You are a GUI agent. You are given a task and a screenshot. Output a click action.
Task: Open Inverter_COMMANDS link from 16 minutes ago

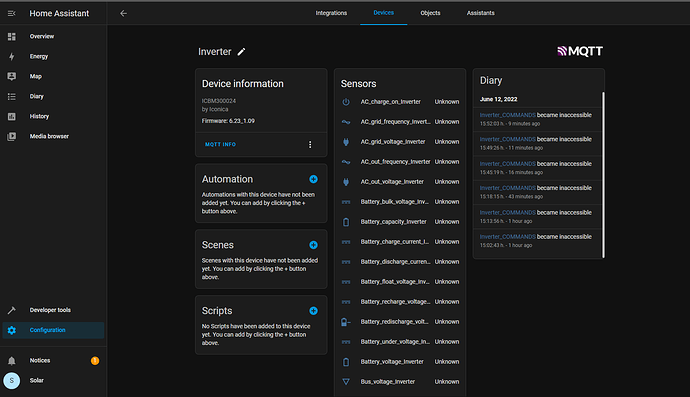(507, 164)
